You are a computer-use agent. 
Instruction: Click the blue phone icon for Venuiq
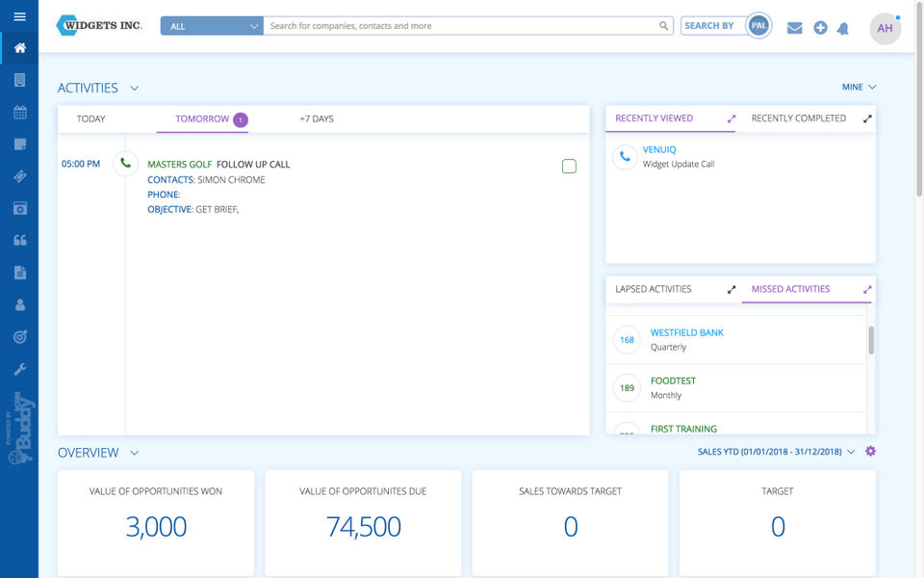coord(625,157)
